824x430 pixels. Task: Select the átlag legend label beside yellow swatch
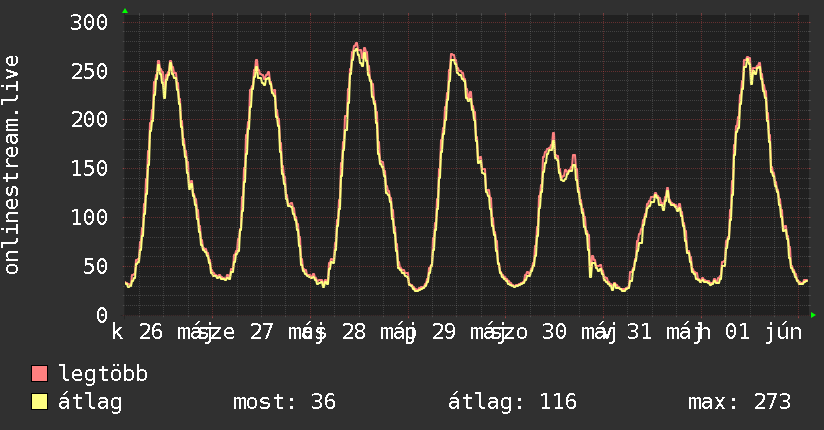[x=90, y=402]
